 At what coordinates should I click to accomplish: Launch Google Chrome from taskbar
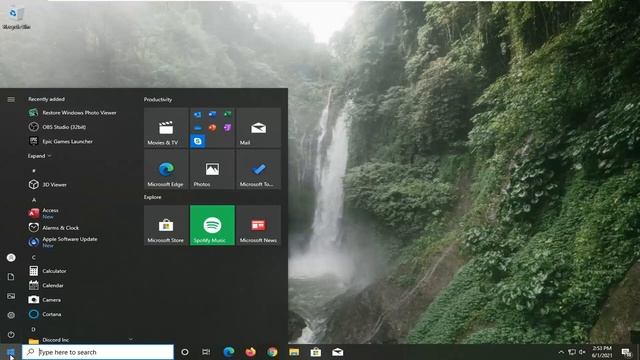point(272,352)
